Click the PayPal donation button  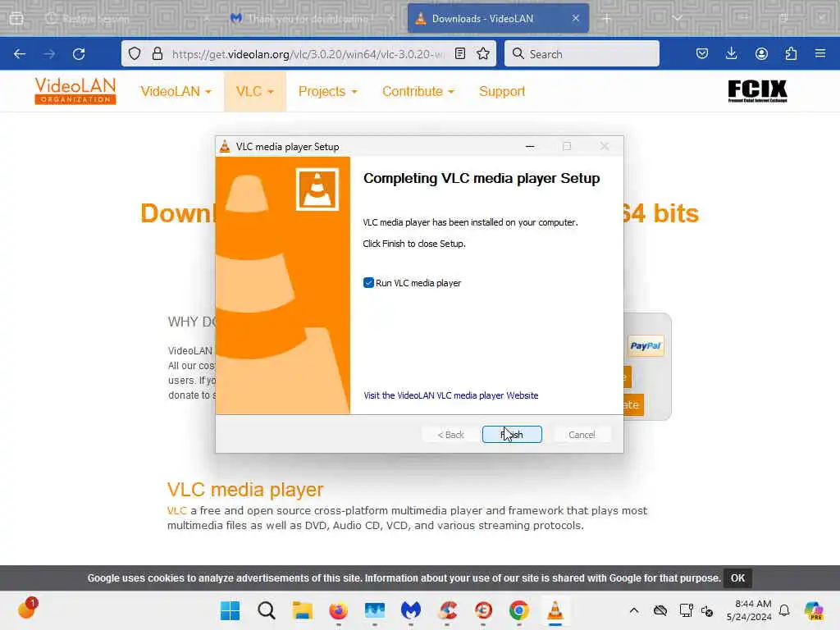[646, 346]
